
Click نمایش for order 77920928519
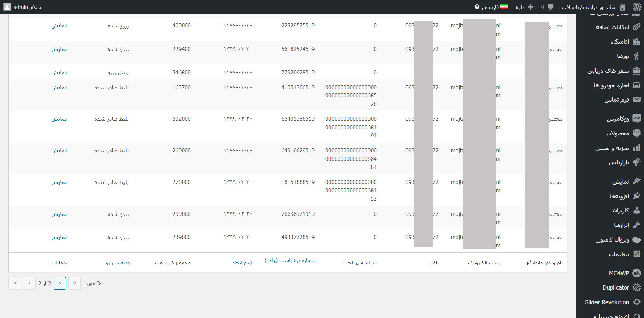click(x=59, y=73)
